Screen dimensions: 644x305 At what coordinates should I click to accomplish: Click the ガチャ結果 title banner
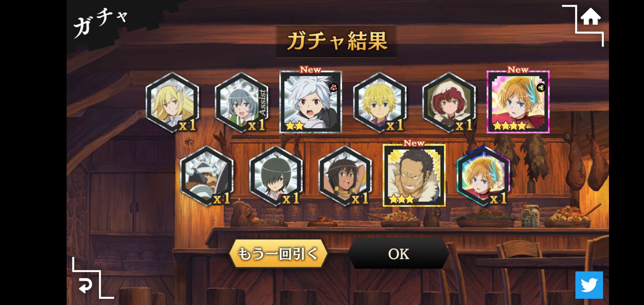click(x=336, y=42)
